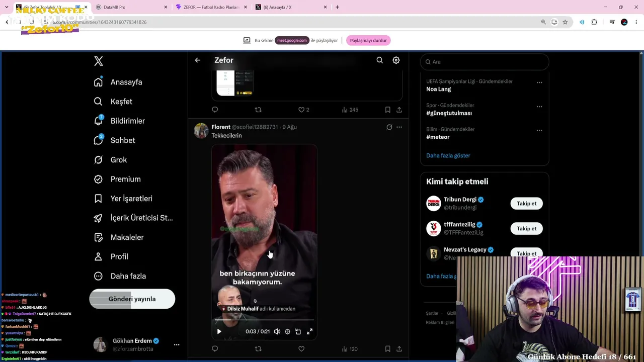This screenshot has width=644, height=362.
Task: Open Makaleler articles
Action: pos(119,237)
